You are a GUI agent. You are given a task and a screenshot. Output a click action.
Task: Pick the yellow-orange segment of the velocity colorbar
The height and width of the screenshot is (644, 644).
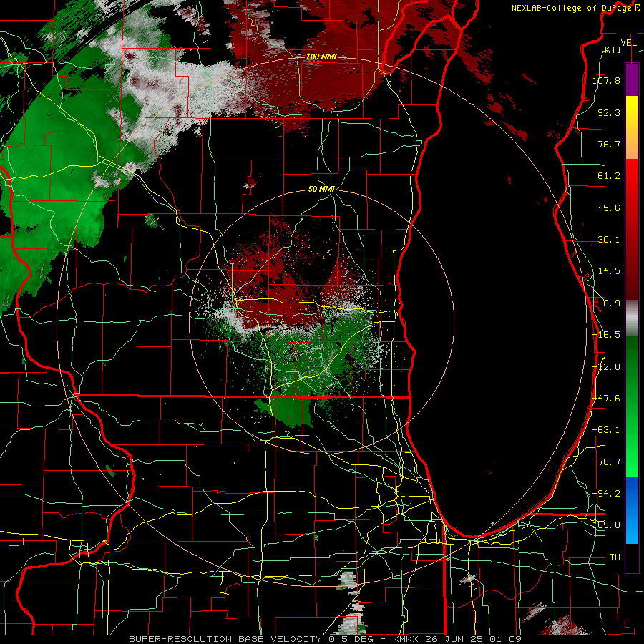point(632,127)
